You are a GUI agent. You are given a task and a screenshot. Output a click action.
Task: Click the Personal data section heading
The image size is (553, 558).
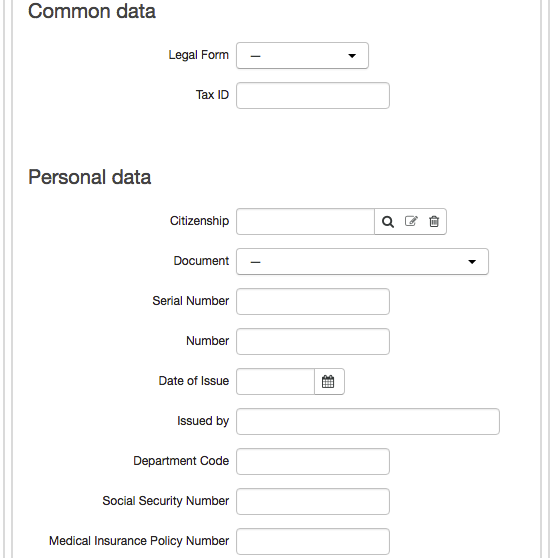(90, 177)
